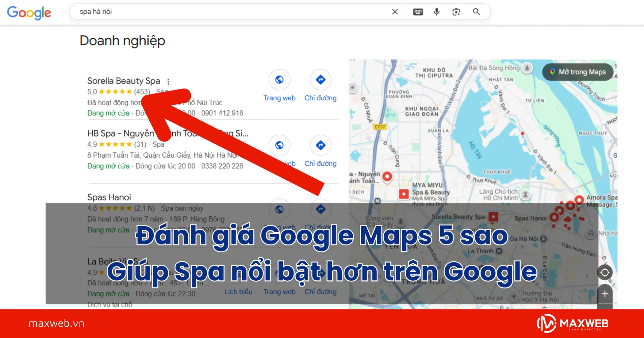Click 'Chỉ đường' in La Belle Vie Spa row
The width and height of the screenshot is (644, 338).
click(x=320, y=292)
